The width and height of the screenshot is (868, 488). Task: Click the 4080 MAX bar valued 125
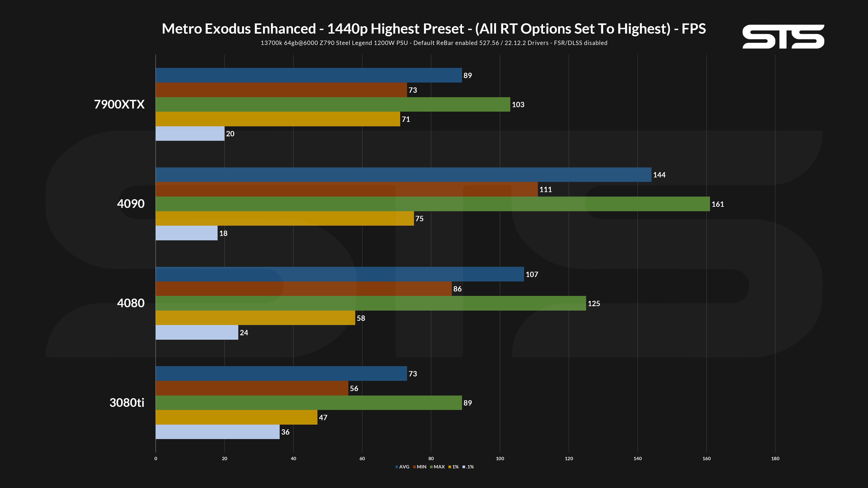click(371, 303)
